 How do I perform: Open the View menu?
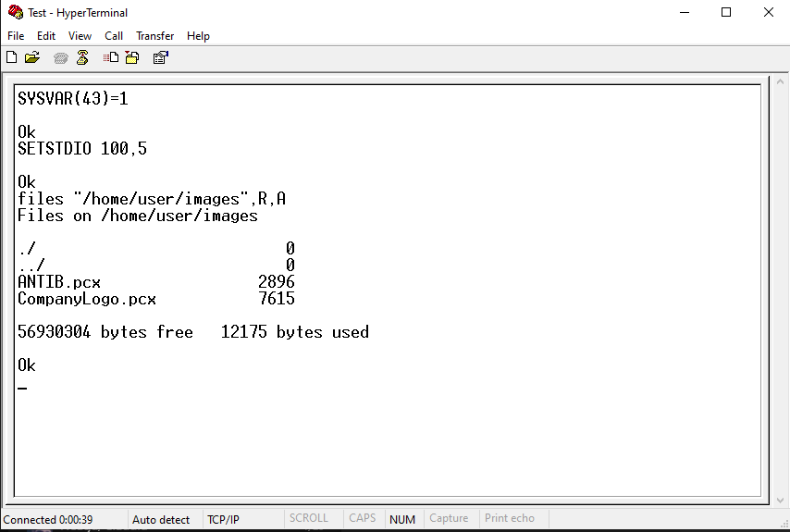point(80,36)
